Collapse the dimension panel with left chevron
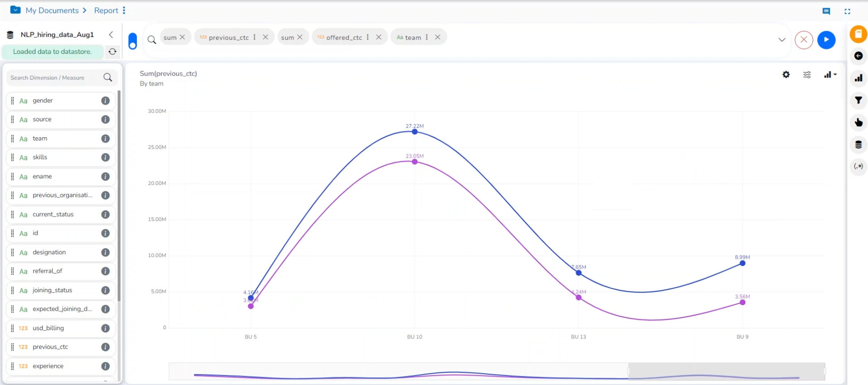Viewport: 868px width, 385px height. [111, 34]
